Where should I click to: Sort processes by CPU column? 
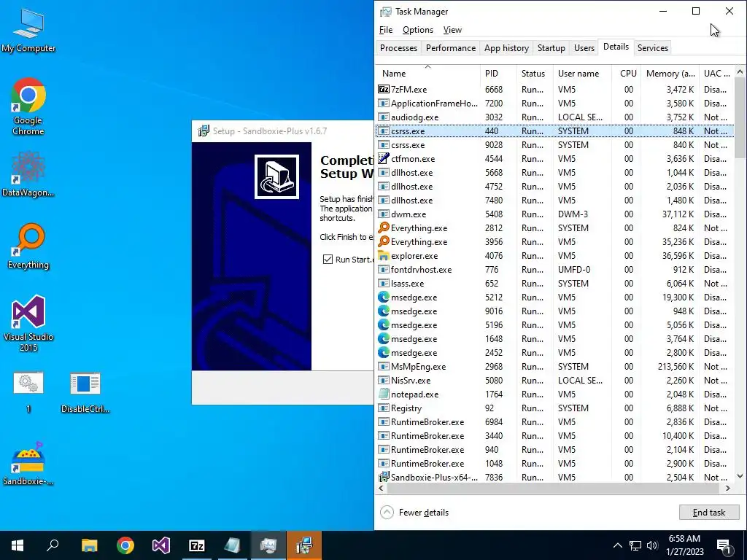tap(626, 74)
